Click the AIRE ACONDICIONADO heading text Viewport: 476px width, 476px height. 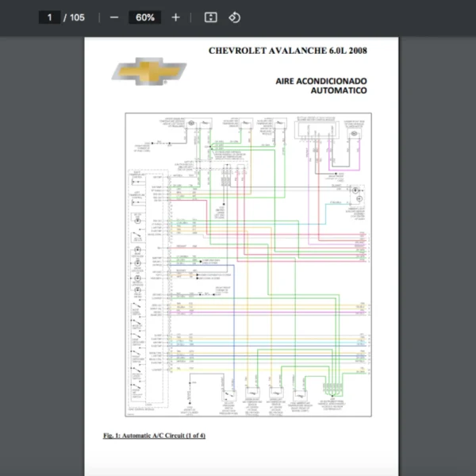pyautogui.click(x=321, y=81)
